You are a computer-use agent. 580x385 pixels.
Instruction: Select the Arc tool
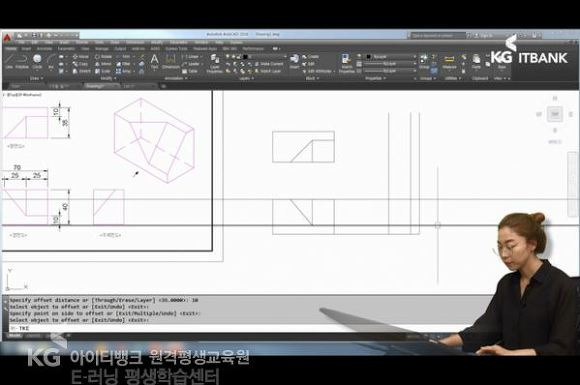[51, 61]
